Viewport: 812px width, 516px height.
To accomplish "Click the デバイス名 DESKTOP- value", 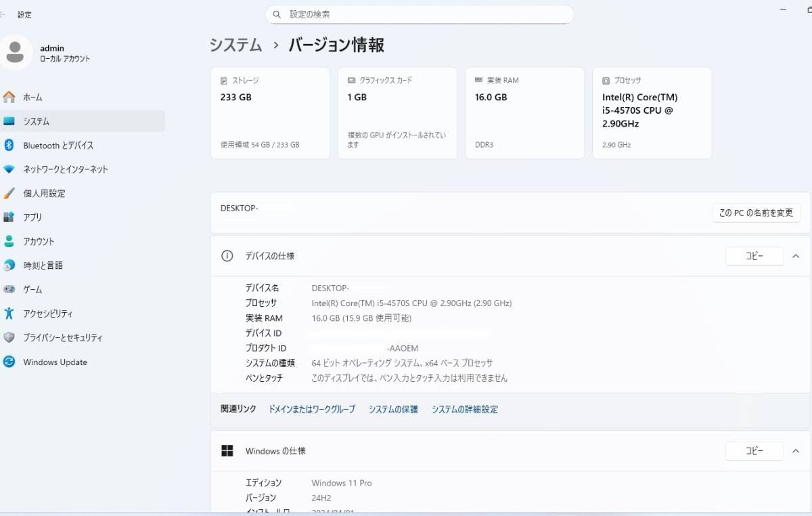I will pyautogui.click(x=330, y=288).
